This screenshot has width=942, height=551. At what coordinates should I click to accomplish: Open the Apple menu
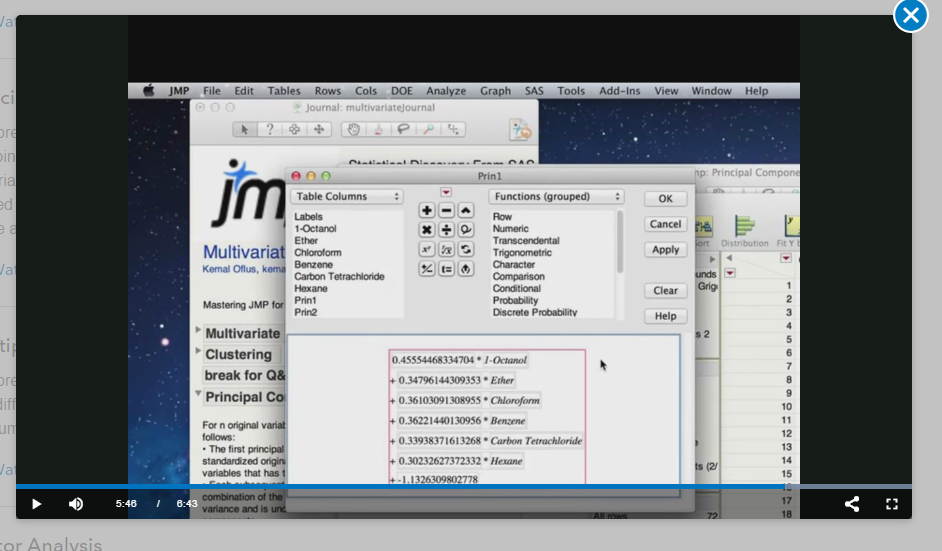tap(148, 91)
